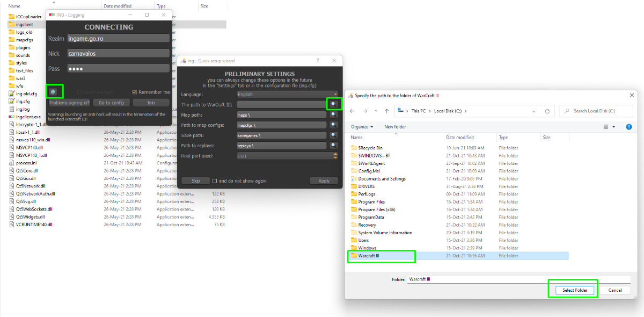Toggle the Remember me checkbox
Viewport: 644px width, 317px height.
click(135, 92)
